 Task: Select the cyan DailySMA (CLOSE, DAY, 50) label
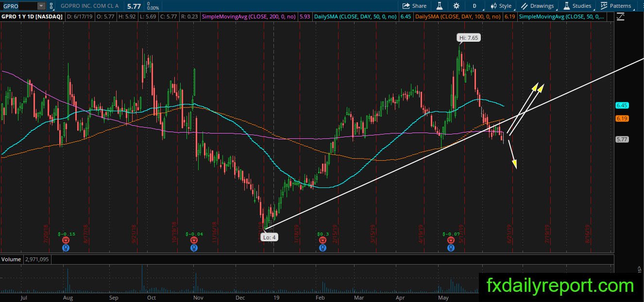point(356,17)
